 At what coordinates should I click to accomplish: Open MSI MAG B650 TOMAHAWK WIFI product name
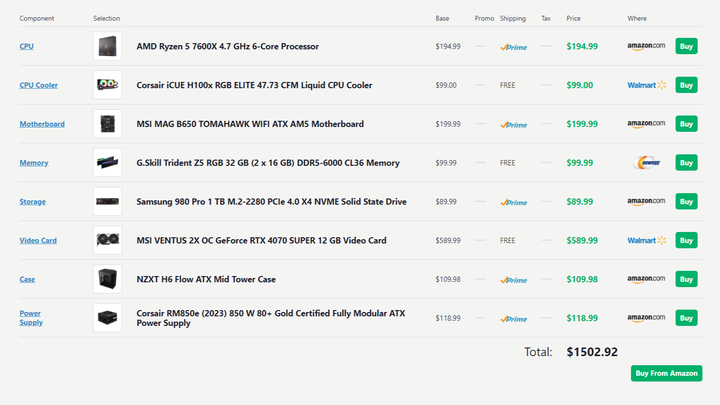(250, 124)
